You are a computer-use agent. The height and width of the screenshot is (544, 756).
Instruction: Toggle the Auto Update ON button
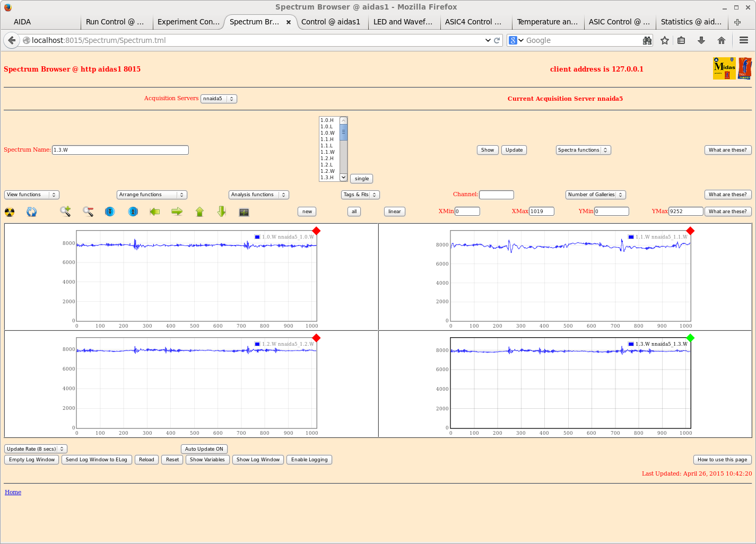(204, 449)
